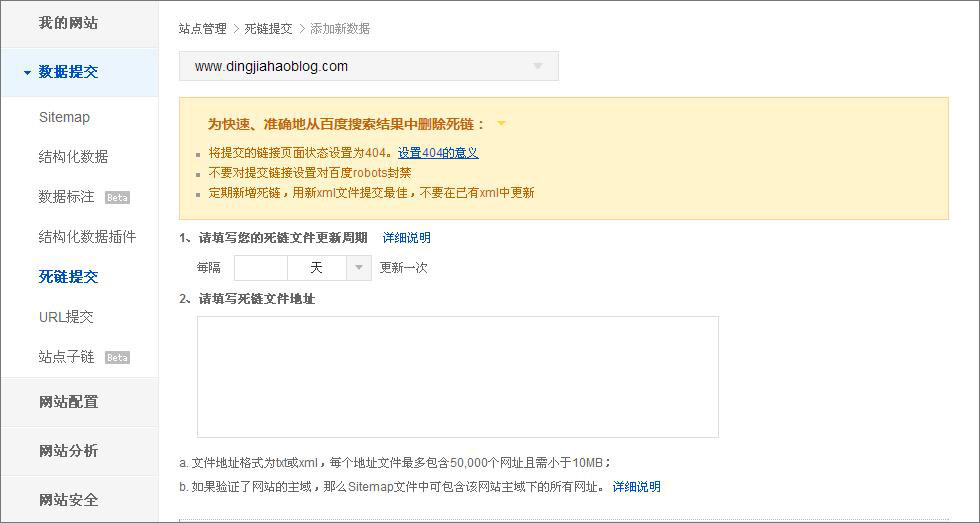Click the Beta badge next to 数据标注
This screenshot has width=980, height=523.
pyautogui.click(x=117, y=198)
